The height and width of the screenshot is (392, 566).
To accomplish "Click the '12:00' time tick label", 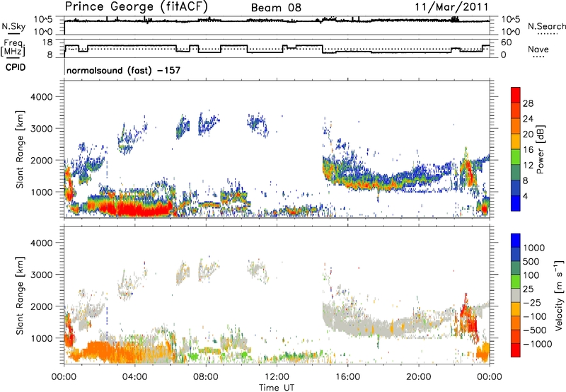I will 277,377.
